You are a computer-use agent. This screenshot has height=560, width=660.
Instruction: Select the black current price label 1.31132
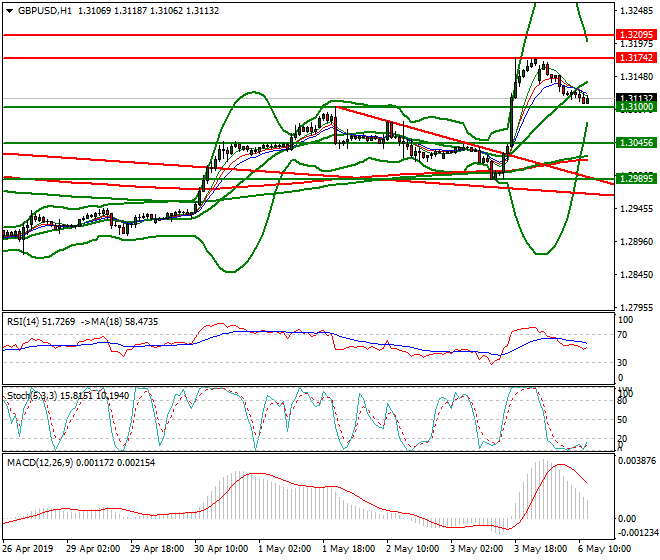pyautogui.click(x=636, y=98)
